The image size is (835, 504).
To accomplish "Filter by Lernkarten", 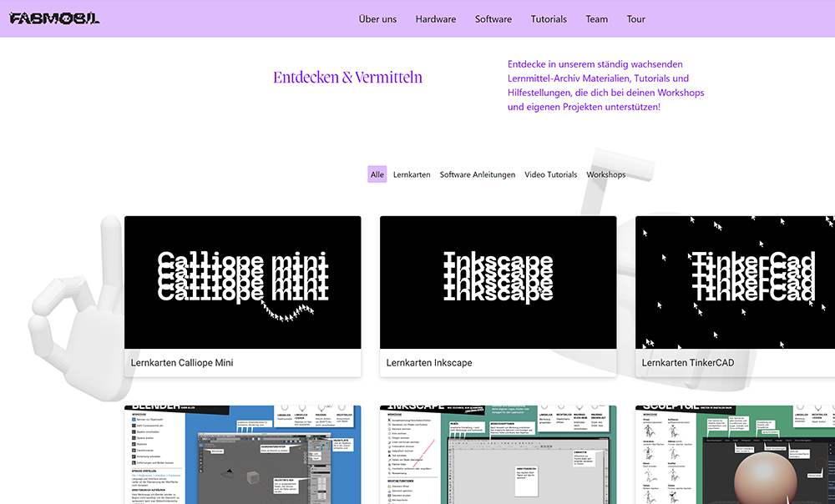I will 412,174.
